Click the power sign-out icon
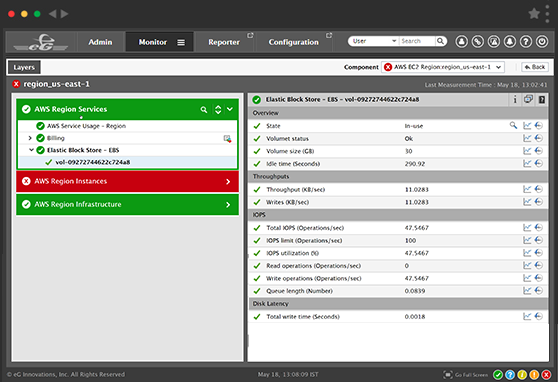This screenshot has width=558, height=382. point(542,42)
